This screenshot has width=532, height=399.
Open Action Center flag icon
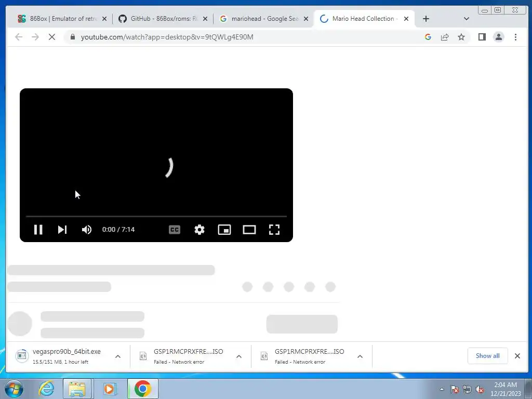455,389
